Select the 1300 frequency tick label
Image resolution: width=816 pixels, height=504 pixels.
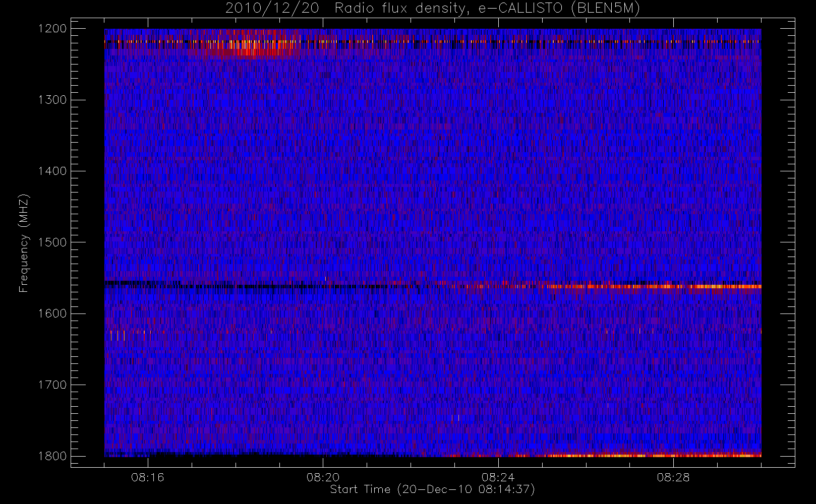(52, 100)
